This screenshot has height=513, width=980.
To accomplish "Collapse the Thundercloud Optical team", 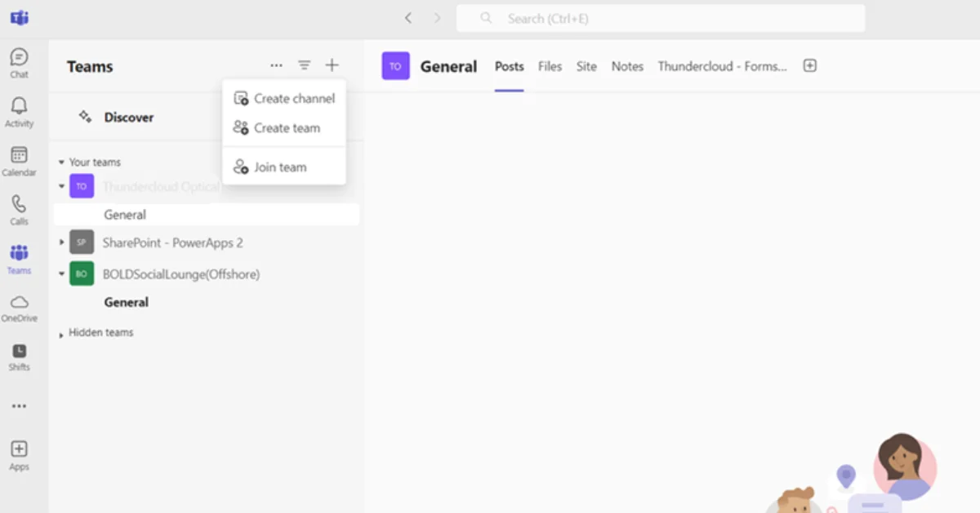I will point(61,186).
